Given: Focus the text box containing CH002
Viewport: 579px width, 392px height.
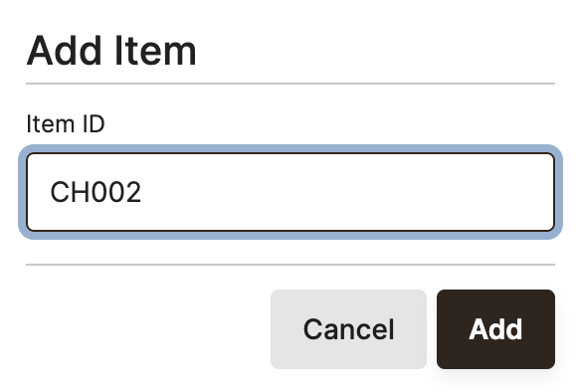Looking at the screenshot, I should click(290, 192).
